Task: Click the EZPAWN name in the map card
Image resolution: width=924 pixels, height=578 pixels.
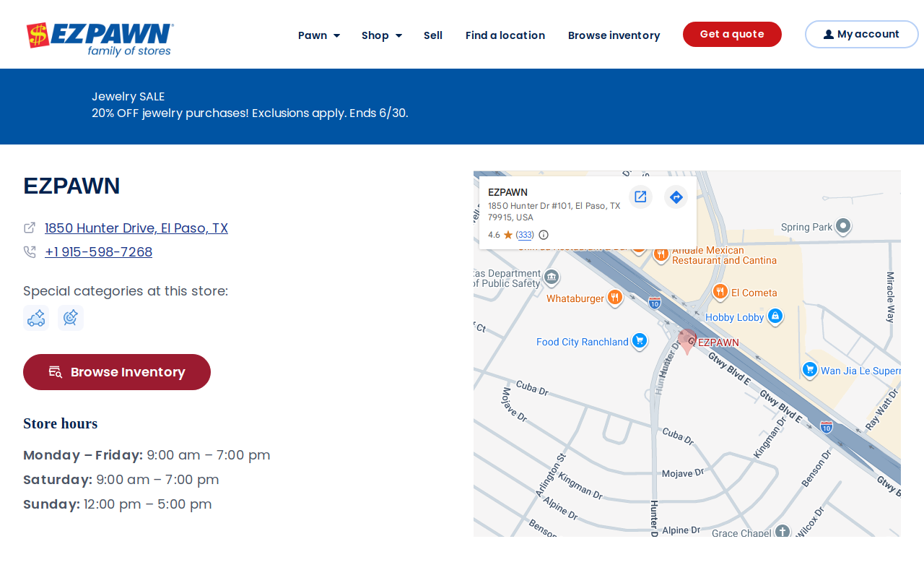Action: click(x=507, y=192)
